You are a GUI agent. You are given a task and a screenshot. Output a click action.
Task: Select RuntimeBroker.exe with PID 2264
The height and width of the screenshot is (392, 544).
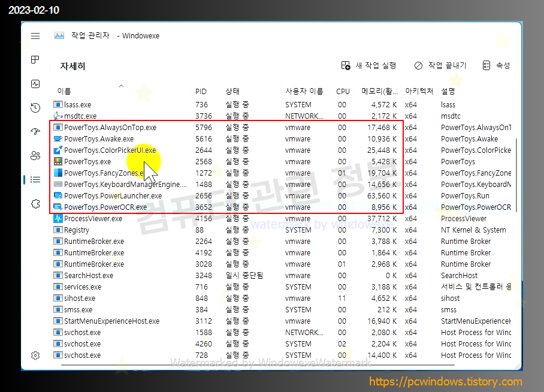[x=94, y=242]
